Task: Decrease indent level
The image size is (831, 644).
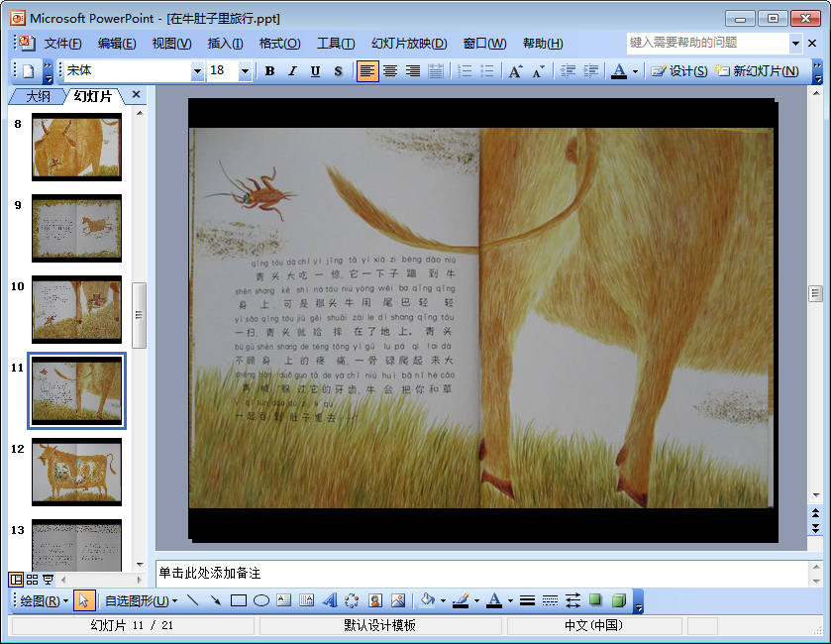Action: pyautogui.click(x=568, y=71)
